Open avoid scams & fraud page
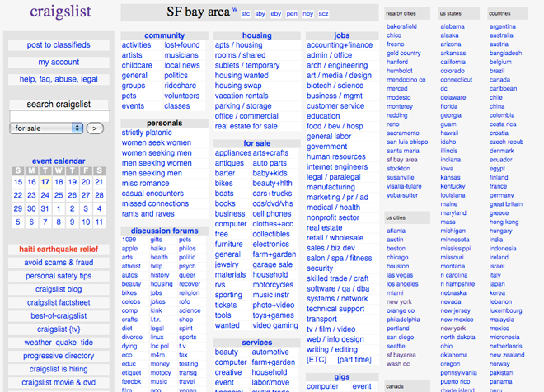The width and height of the screenshot is (544, 392). [x=58, y=263]
